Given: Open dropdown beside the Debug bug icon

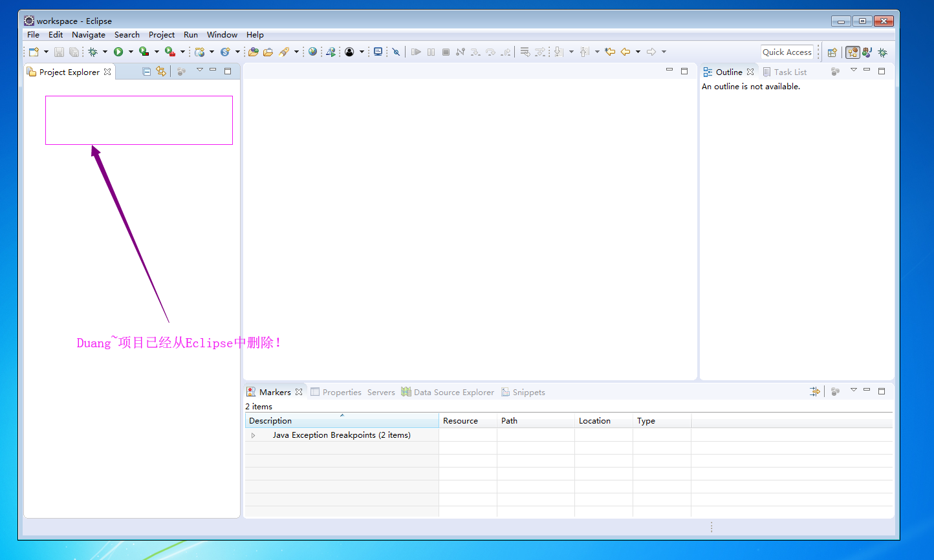Looking at the screenshot, I should click(105, 52).
